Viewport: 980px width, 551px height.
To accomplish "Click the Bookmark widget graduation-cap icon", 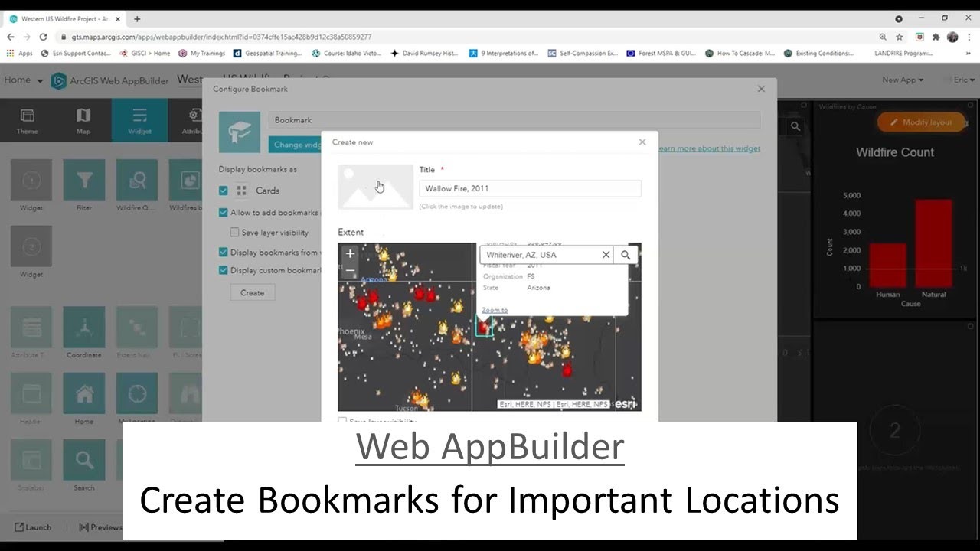I will coord(240,132).
